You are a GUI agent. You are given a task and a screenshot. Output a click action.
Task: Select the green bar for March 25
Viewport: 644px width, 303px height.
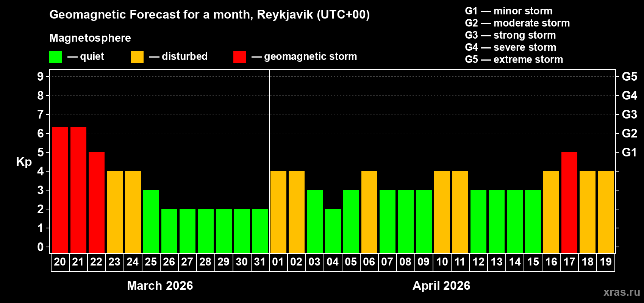click(x=151, y=221)
